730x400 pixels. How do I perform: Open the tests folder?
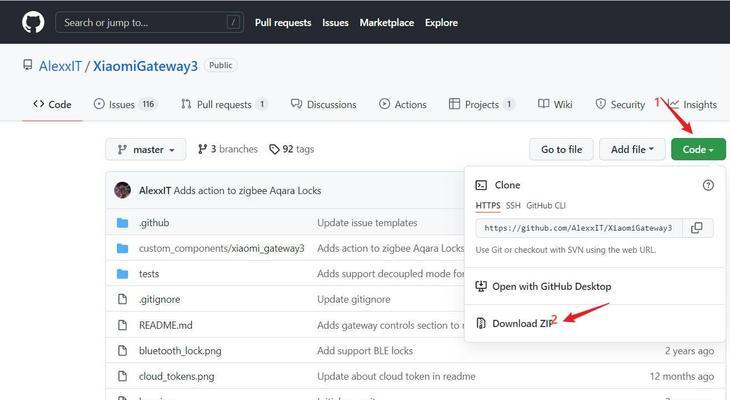tap(149, 274)
